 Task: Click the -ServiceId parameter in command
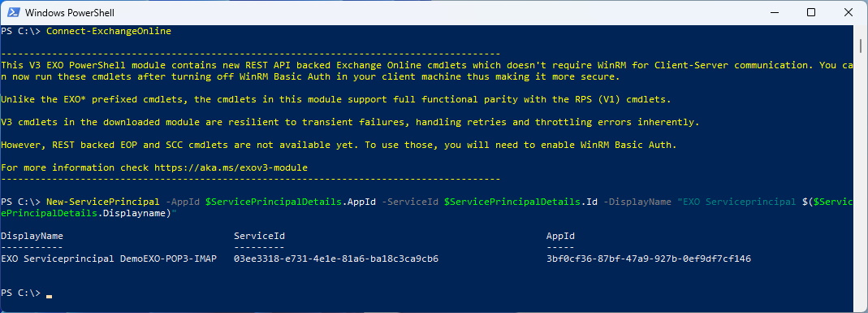(x=410, y=202)
